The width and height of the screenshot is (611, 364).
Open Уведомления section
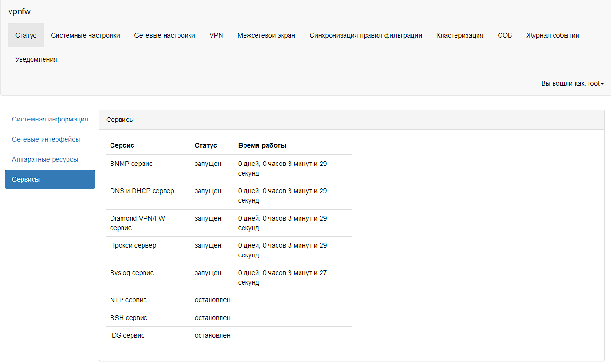coord(36,59)
